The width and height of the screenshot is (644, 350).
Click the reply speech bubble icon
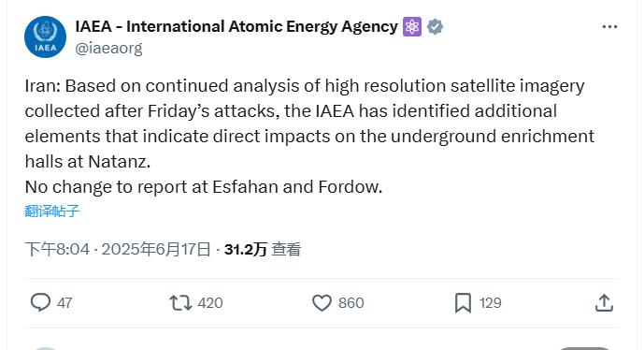coord(41,302)
